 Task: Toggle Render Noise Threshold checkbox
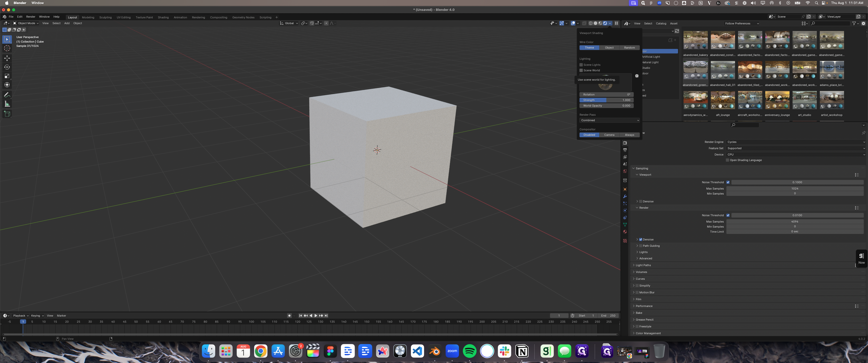coord(728,215)
